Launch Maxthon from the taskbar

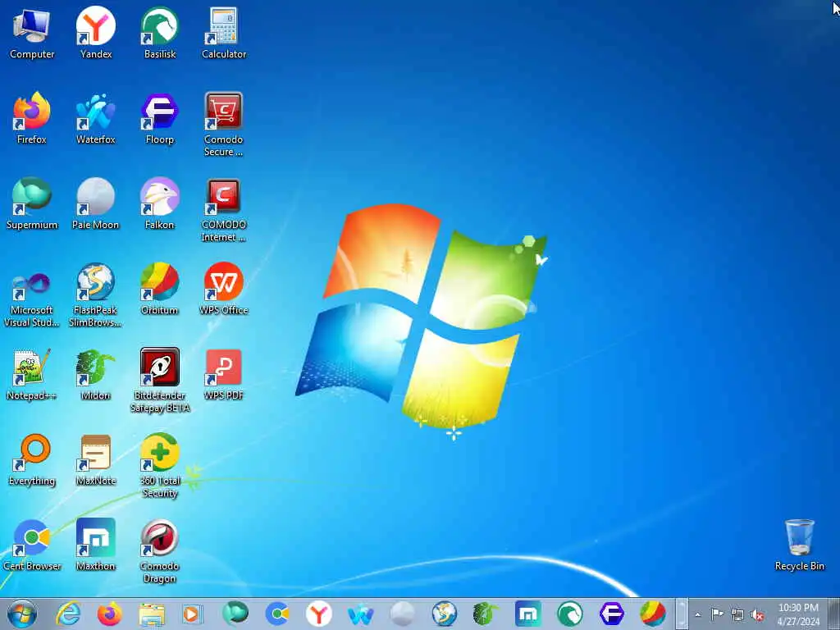pos(527,614)
